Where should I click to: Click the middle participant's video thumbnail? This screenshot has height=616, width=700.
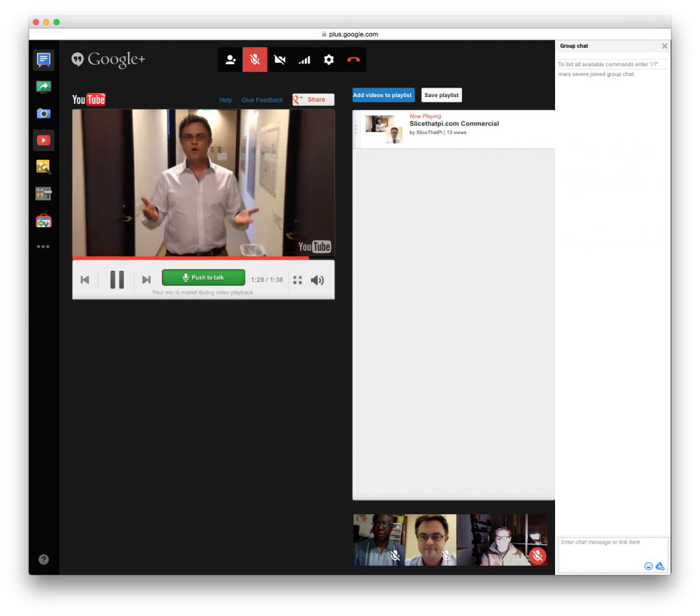431,539
